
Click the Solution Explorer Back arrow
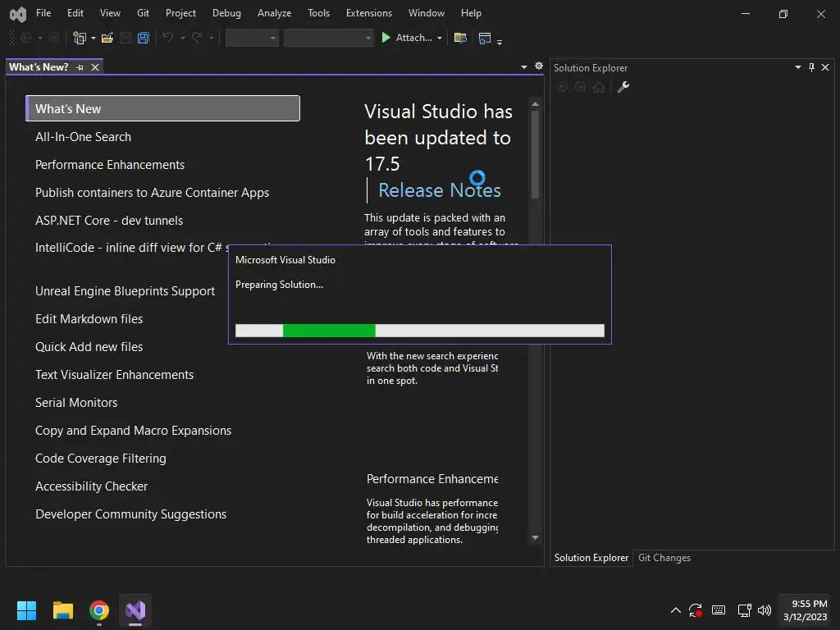tap(562, 87)
